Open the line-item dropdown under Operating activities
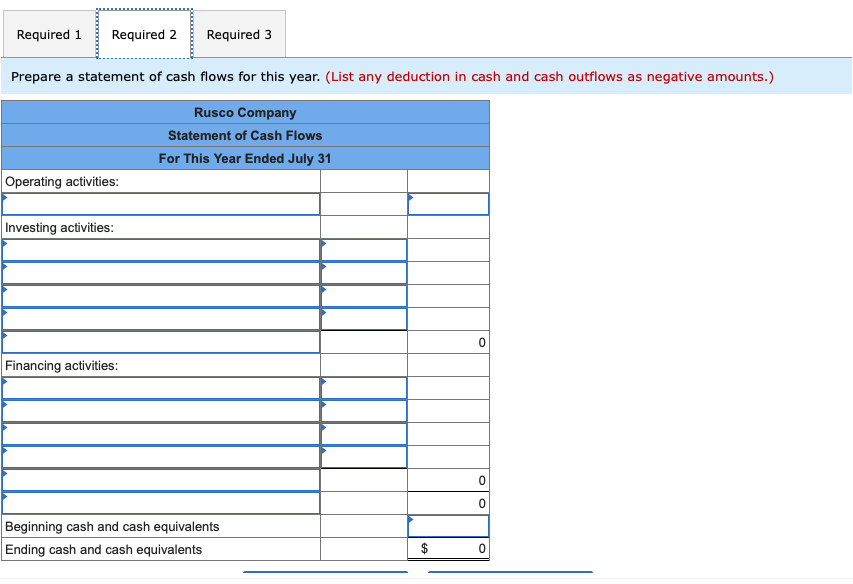The height and width of the screenshot is (584, 853). click(161, 204)
